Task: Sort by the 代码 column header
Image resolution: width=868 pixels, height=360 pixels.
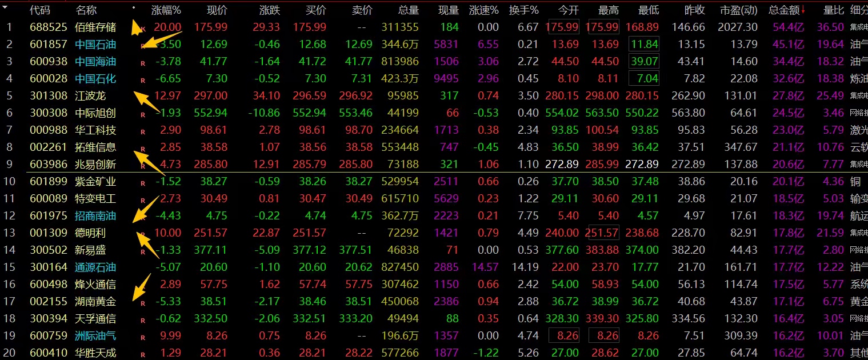Action: coord(40,10)
